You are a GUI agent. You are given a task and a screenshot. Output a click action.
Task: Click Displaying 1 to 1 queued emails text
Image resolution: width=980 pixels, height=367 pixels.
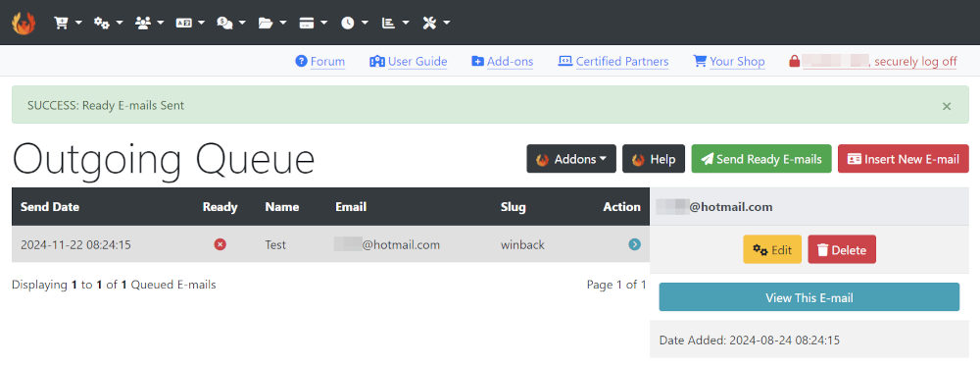coord(114,285)
